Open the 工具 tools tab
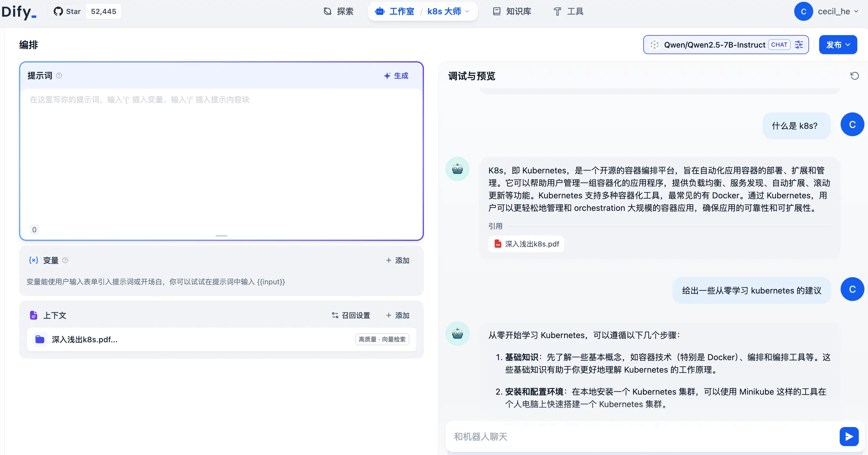The width and height of the screenshot is (868, 455). coord(568,11)
